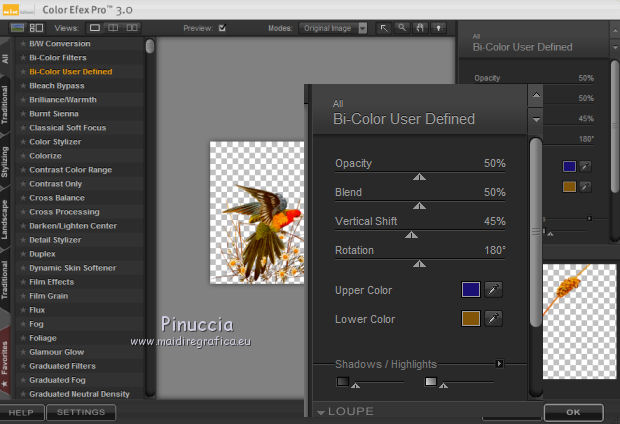Image resolution: width=620 pixels, height=424 pixels.
Task: Select the side-by-side preview view icon
Action: [133, 28]
